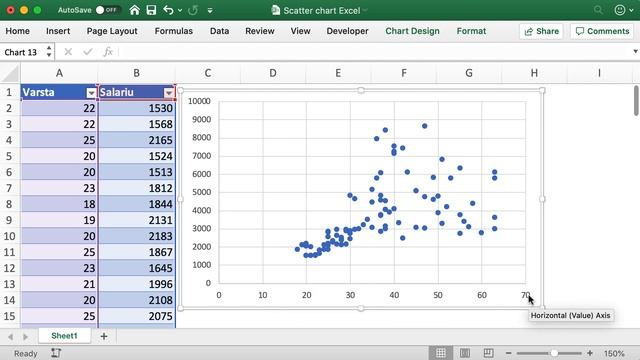This screenshot has height=360, width=640.
Task: Search the workbook using magnifier icon
Action: tap(598, 10)
